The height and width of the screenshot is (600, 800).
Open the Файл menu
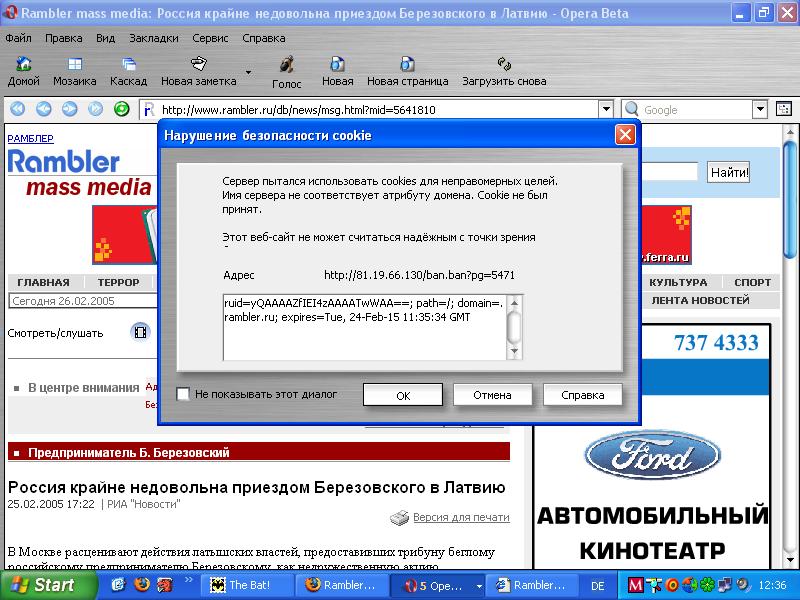18,38
